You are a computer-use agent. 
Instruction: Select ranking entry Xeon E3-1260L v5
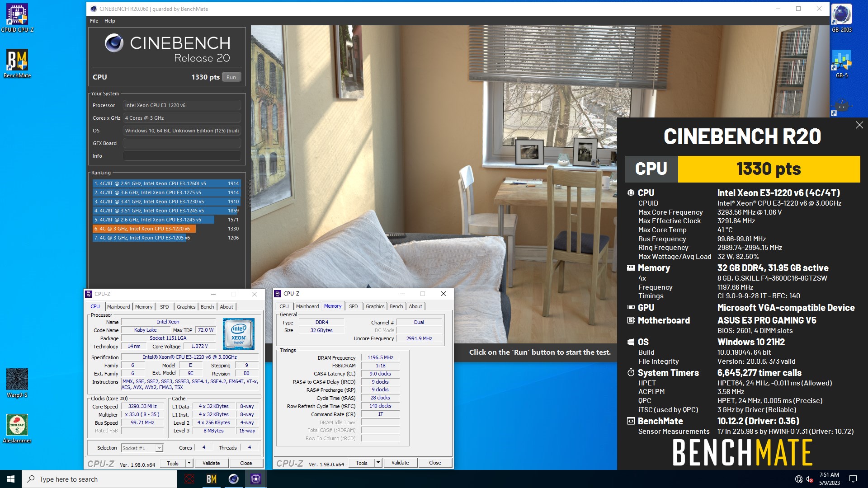[166, 183]
